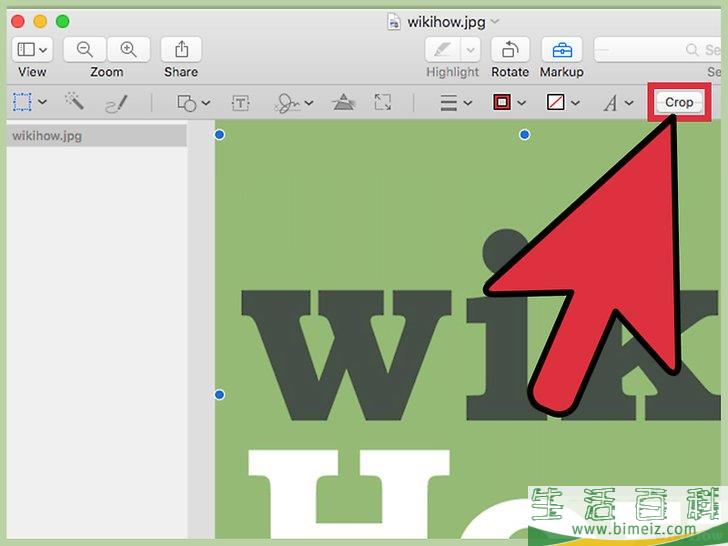This screenshot has height=546, width=728.
Task: Click the green full-screen window button
Action: coord(62,21)
